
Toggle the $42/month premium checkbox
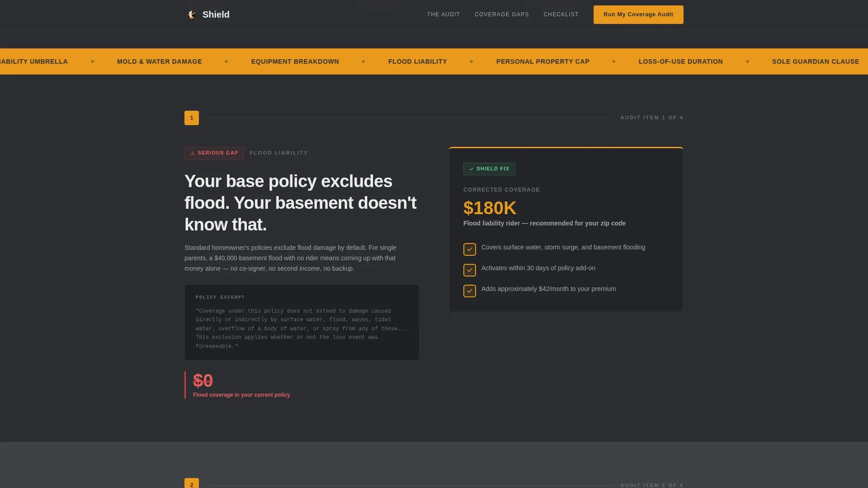click(x=470, y=291)
